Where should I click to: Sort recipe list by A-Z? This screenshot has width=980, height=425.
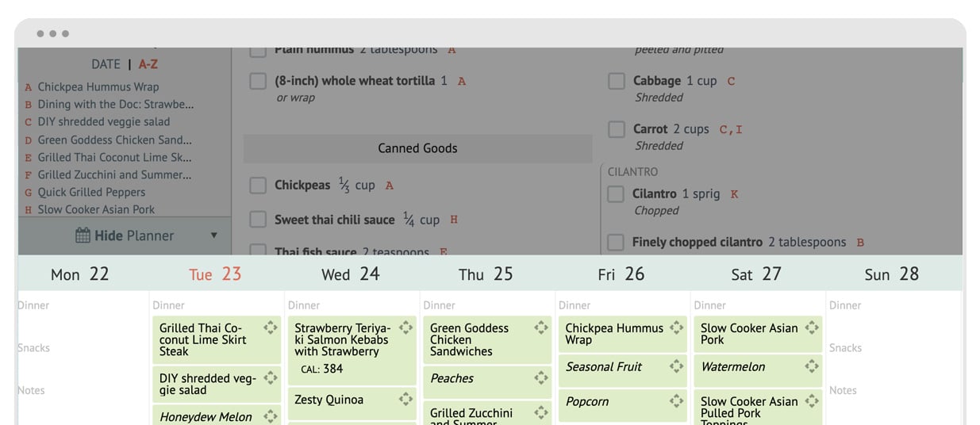pos(148,64)
